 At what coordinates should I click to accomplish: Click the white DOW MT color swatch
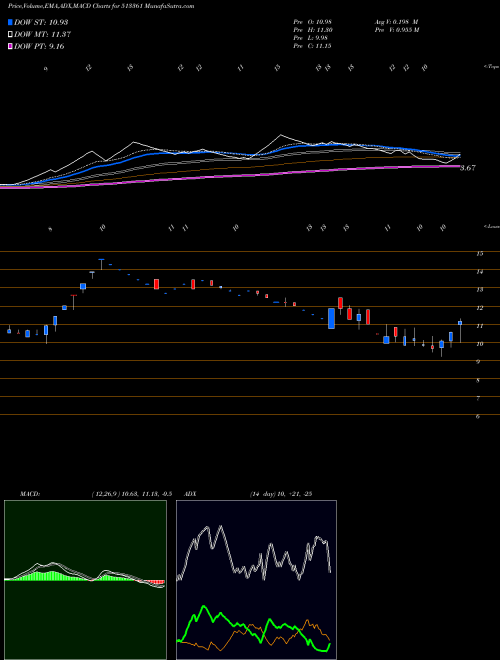pos(11,34)
